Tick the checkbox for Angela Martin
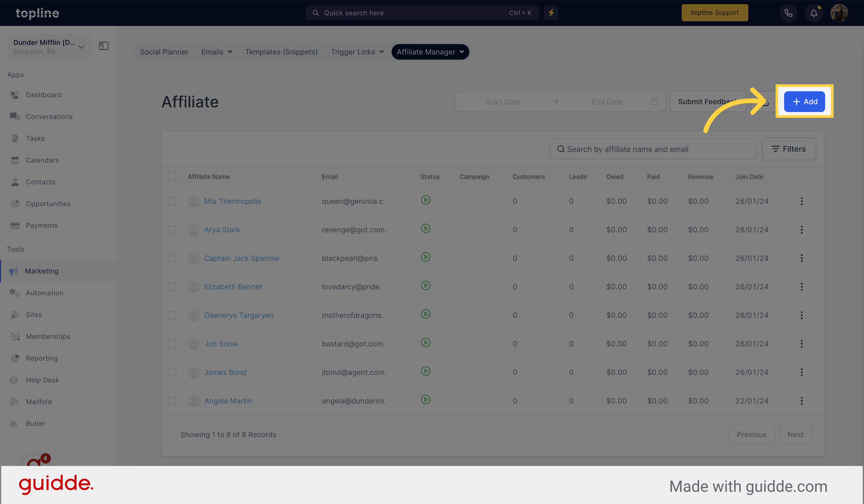Viewport: 864px width, 504px height. point(172,401)
